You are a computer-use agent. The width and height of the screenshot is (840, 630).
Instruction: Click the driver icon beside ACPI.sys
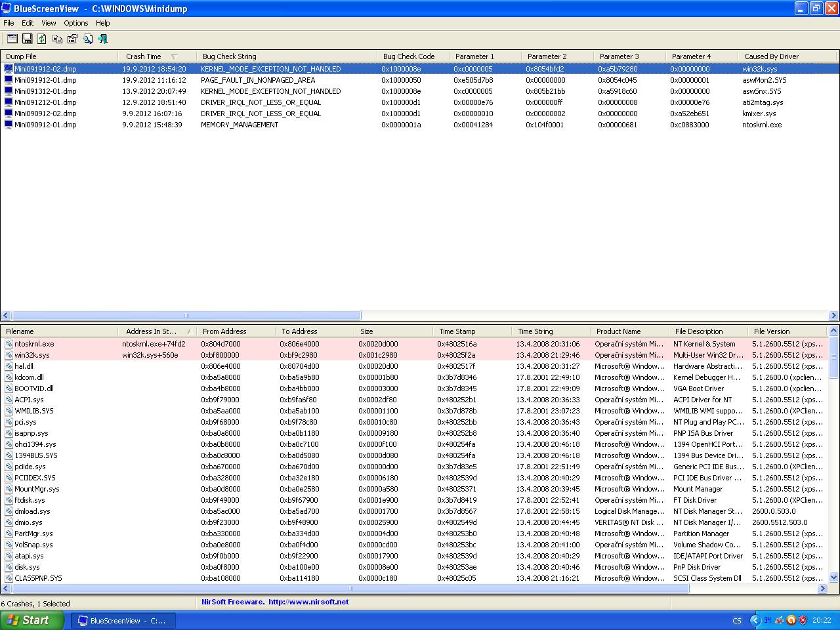[9, 400]
